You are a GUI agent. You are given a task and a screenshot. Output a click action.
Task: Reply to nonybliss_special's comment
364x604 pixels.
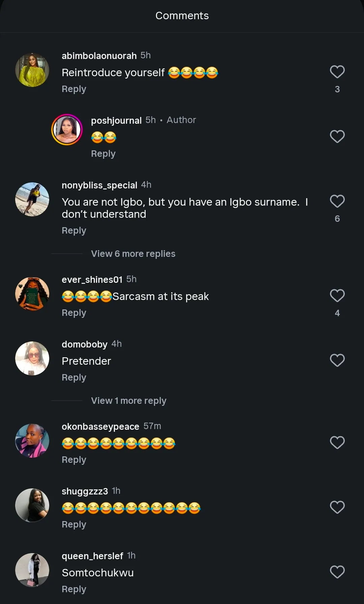74,231
